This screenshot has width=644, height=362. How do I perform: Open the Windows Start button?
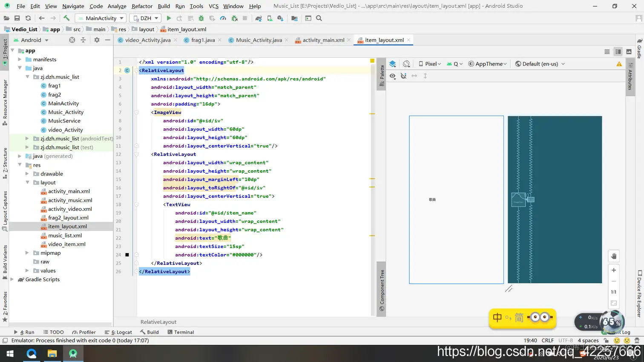click(10, 353)
